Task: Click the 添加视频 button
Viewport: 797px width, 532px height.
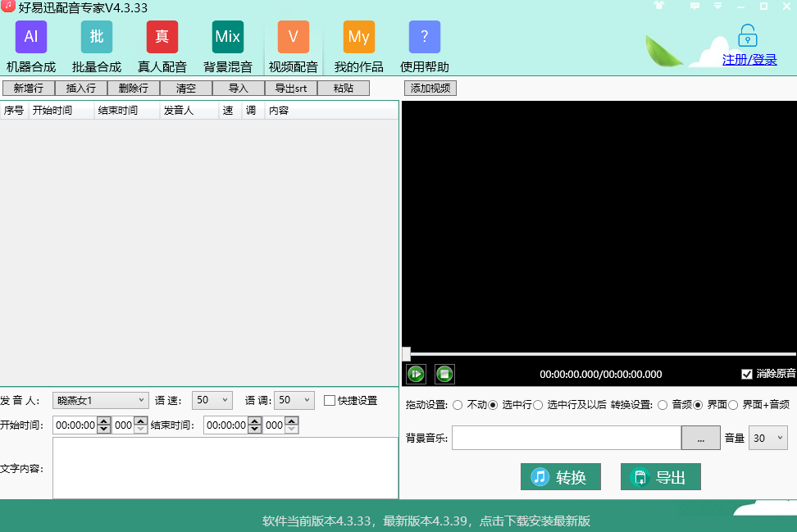Action: (430, 89)
